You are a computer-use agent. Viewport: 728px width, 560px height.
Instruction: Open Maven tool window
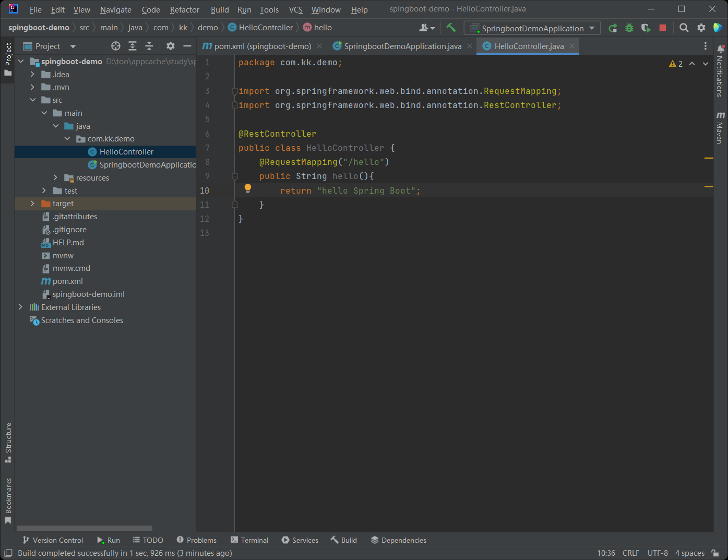click(720, 127)
